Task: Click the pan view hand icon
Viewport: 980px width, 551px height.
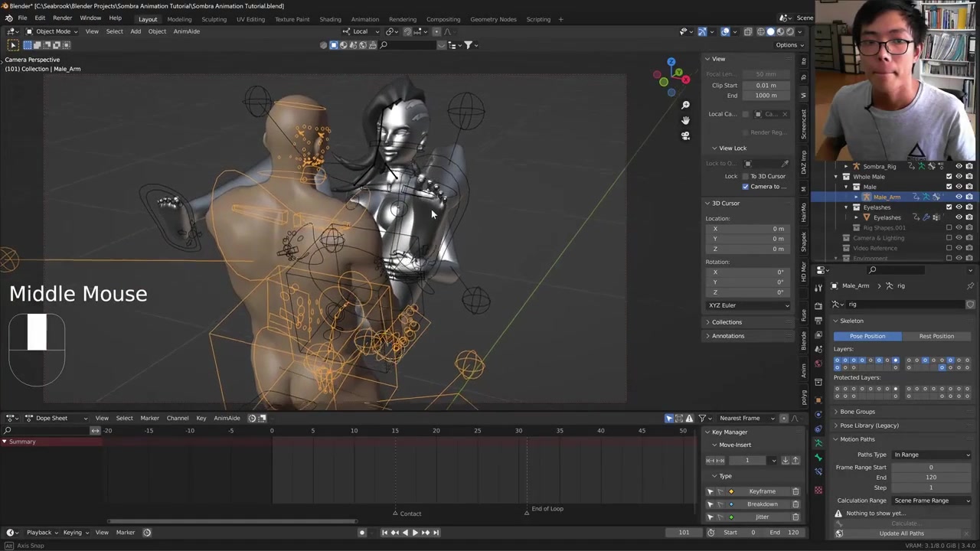Action: point(685,120)
